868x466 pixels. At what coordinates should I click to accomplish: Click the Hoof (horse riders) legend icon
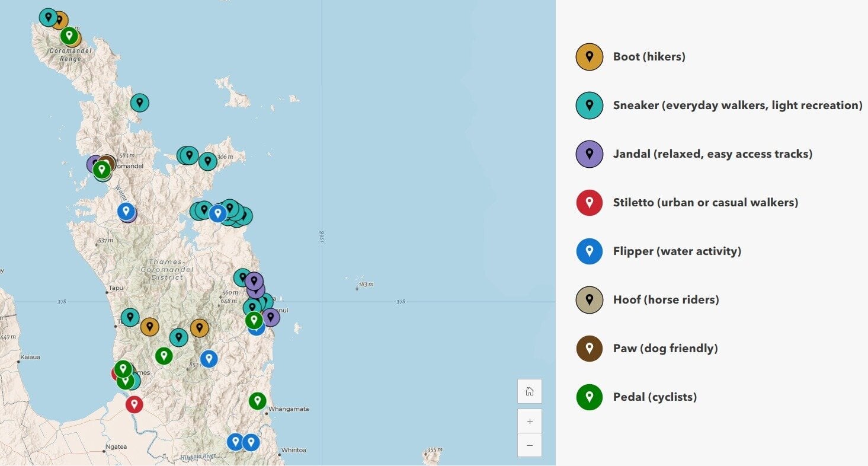tap(590, 299)
